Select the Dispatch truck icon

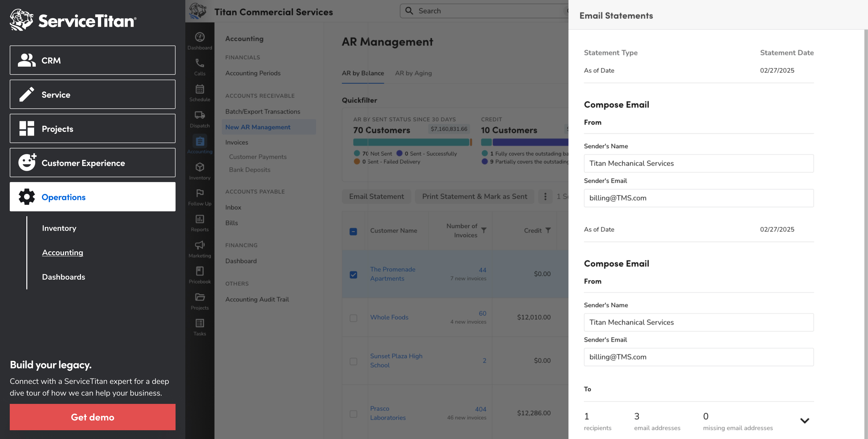(200, 115)
